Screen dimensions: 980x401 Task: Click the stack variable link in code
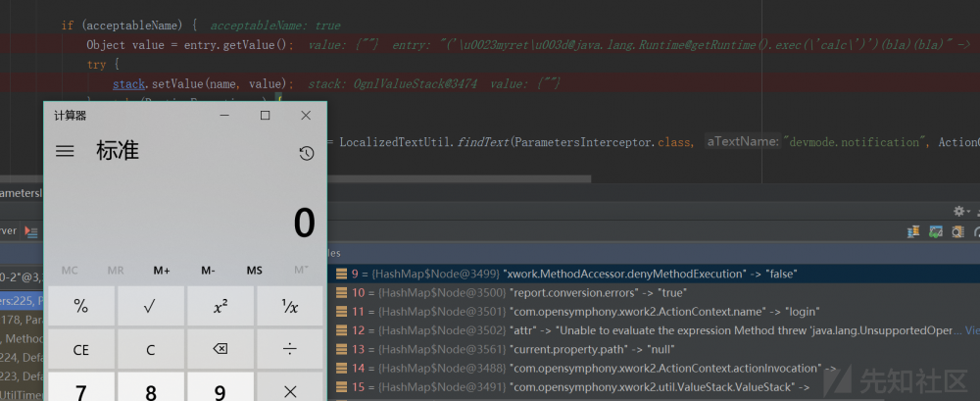(130, 84)
